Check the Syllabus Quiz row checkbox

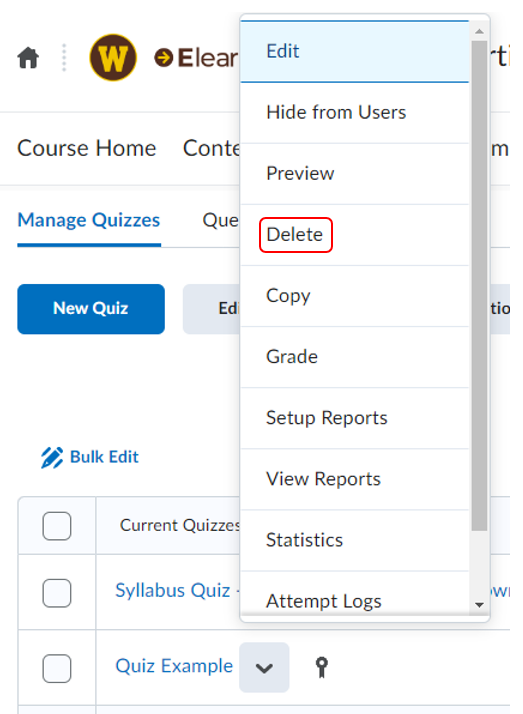pos(57,593)
